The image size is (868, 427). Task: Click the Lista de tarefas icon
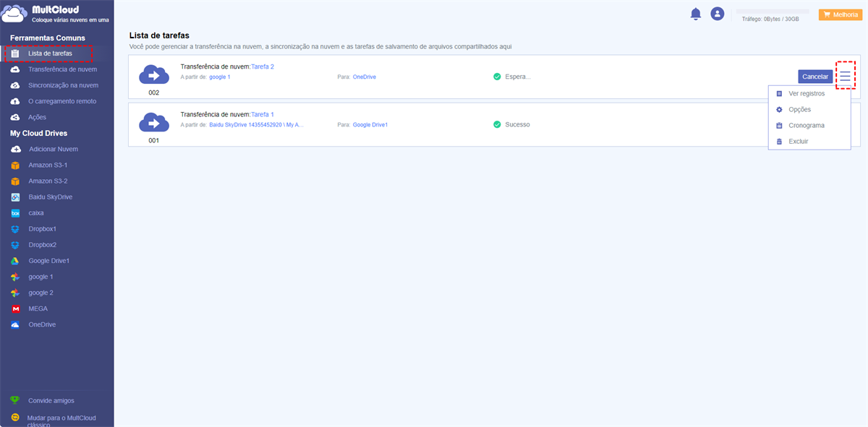[x=14, y=53]
